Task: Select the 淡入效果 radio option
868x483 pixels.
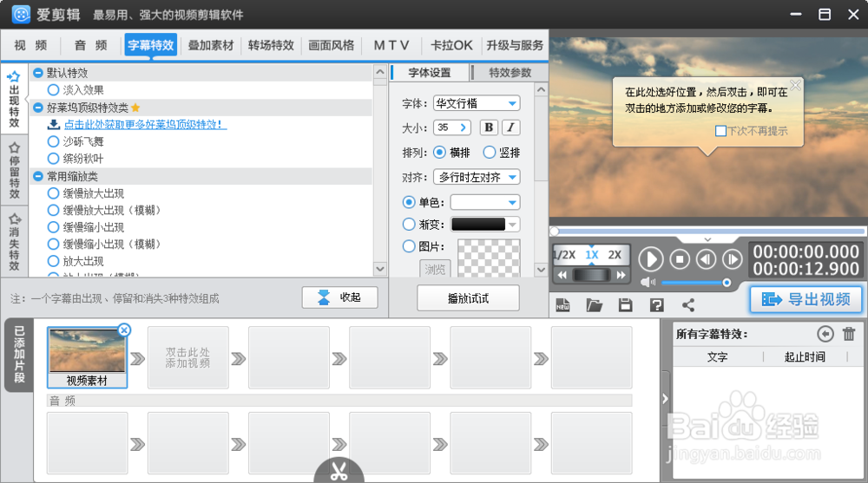Action: [53, 89]
